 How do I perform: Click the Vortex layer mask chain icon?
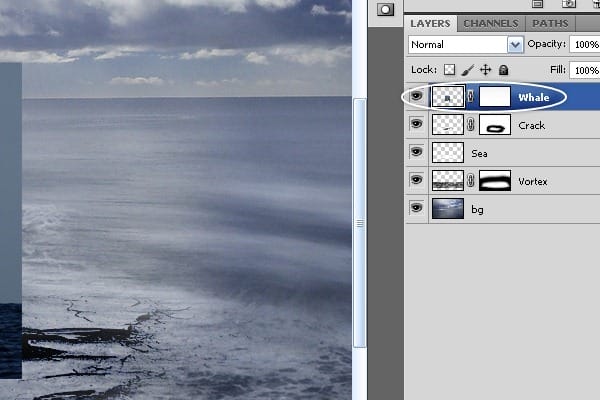[471, 180]
